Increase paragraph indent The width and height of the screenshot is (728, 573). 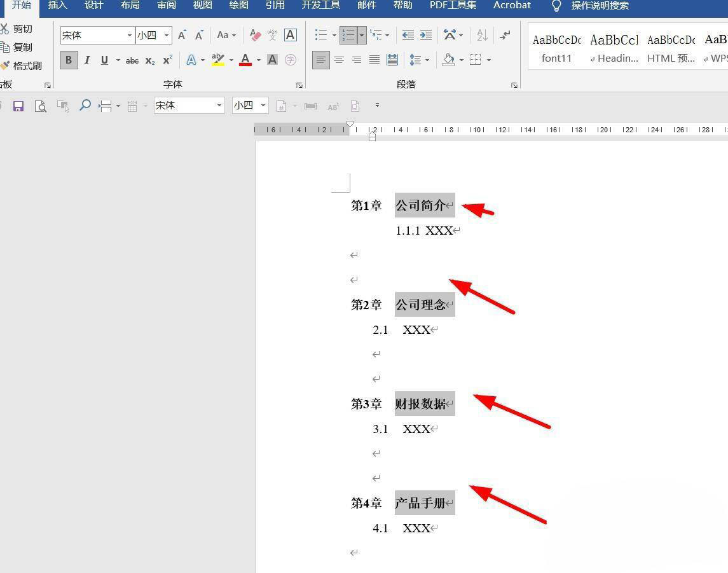click(x=426, y=35)
